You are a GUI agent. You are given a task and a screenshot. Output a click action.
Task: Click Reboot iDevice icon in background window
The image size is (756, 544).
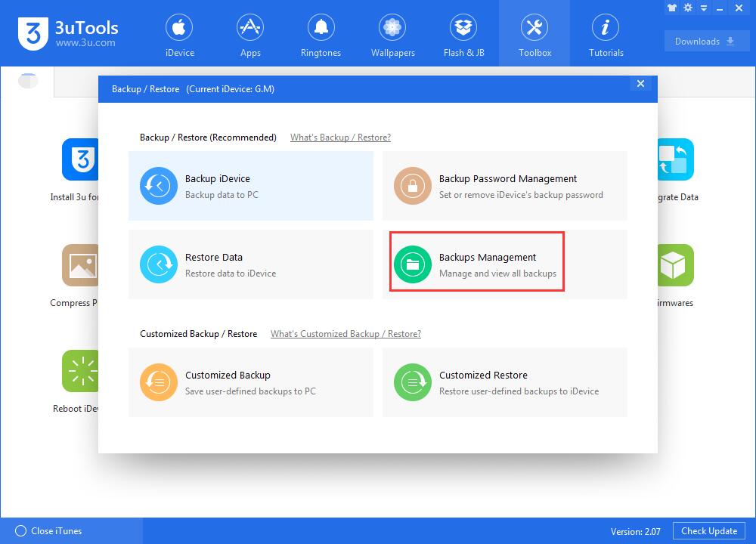click(80, 371)
